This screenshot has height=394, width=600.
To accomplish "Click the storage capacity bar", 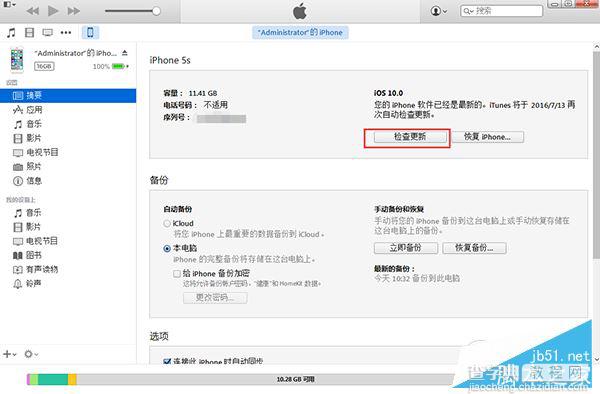I will pos(241,379).
